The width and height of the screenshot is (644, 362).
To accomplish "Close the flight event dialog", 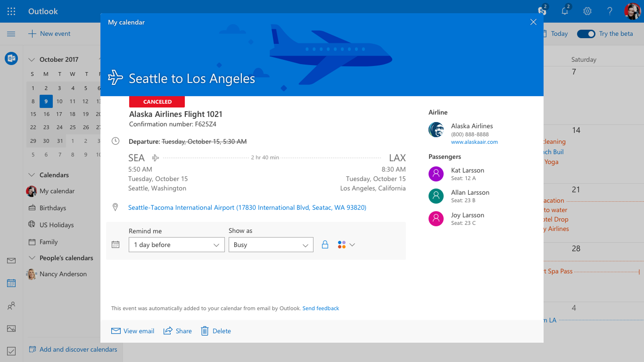I will (533, 22).
